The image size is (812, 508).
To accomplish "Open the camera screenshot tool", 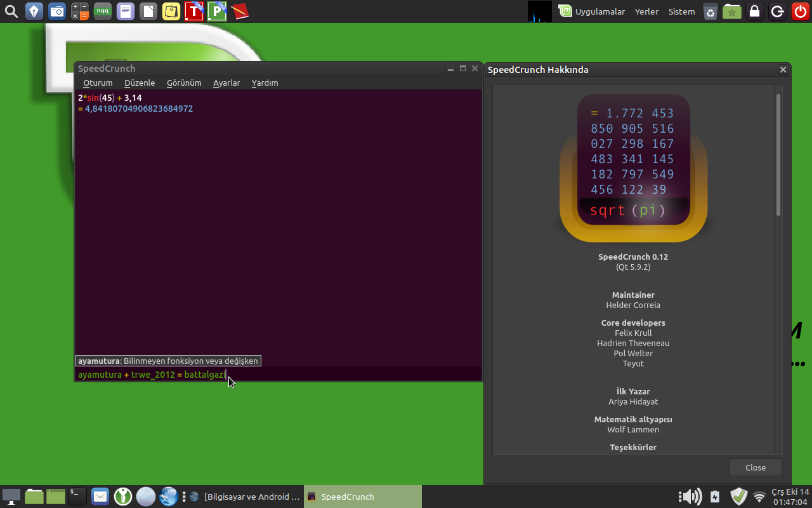I will pyautogui.click(x=57, y=11).
